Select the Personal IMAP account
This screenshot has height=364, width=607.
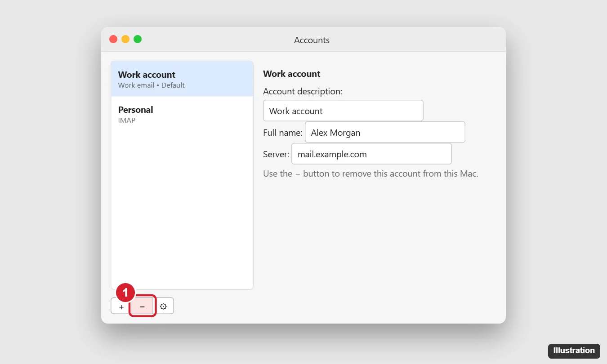tap(182, 114)
